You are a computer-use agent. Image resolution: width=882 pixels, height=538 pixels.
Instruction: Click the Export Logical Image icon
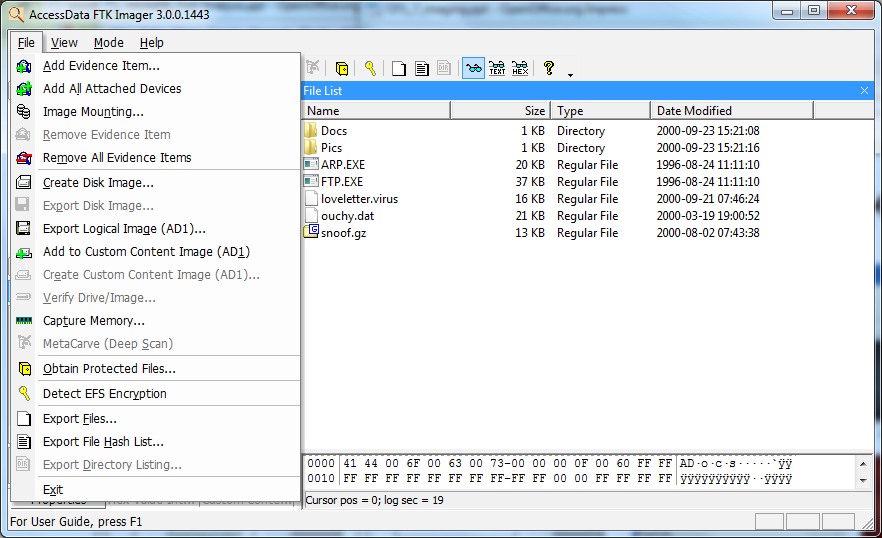tap(24, 228)
